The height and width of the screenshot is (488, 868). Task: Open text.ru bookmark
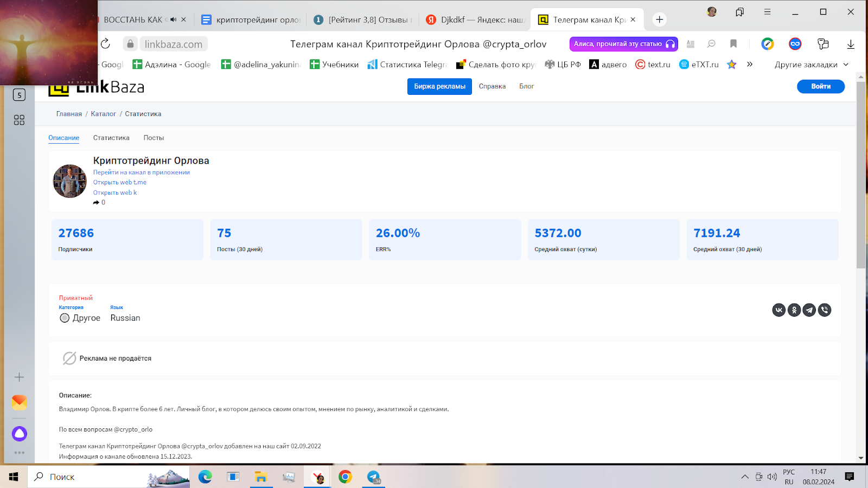tap(653, 65)
